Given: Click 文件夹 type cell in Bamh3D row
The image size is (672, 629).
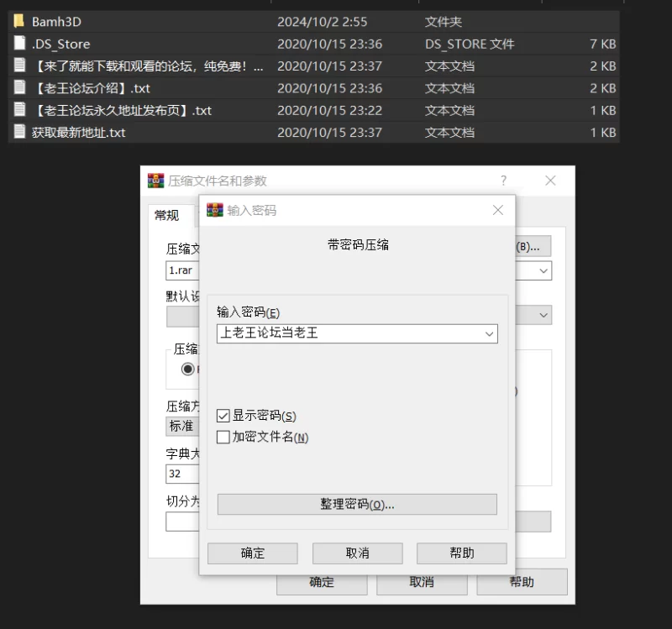Looking at the screenshot, I should point(444,22).
